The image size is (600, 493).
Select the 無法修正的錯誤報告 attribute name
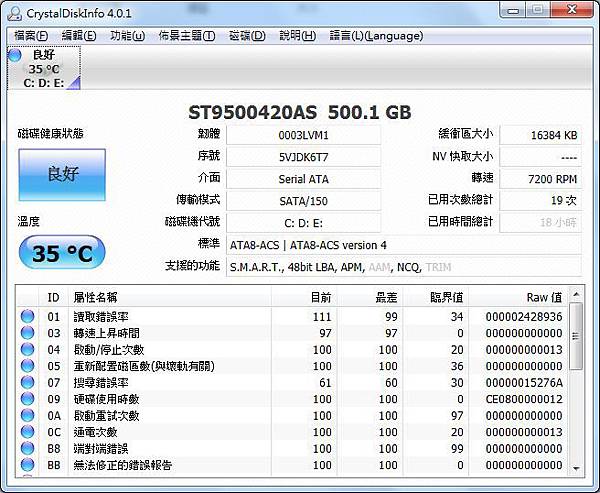[x=122, y=465]
